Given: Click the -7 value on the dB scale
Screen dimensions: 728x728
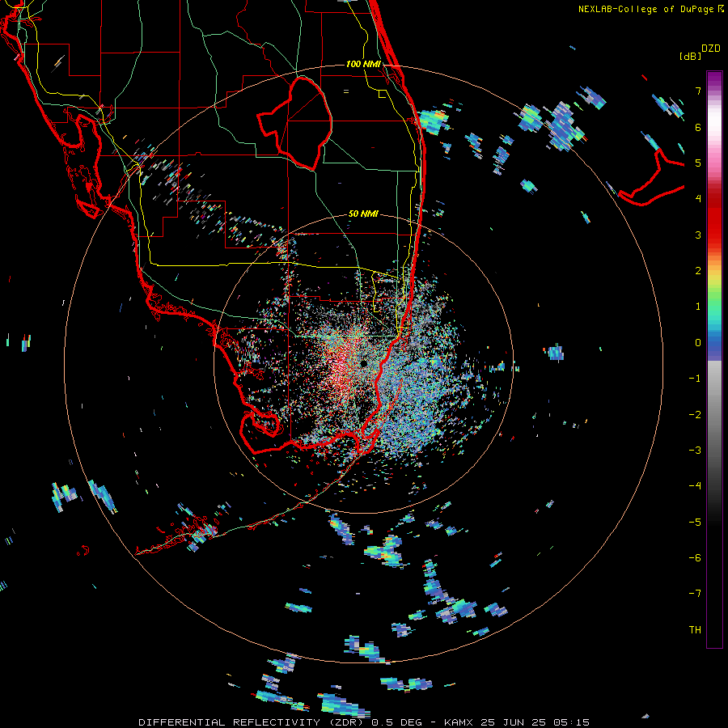Looking at the screenshot, I should tap(695, 594).
